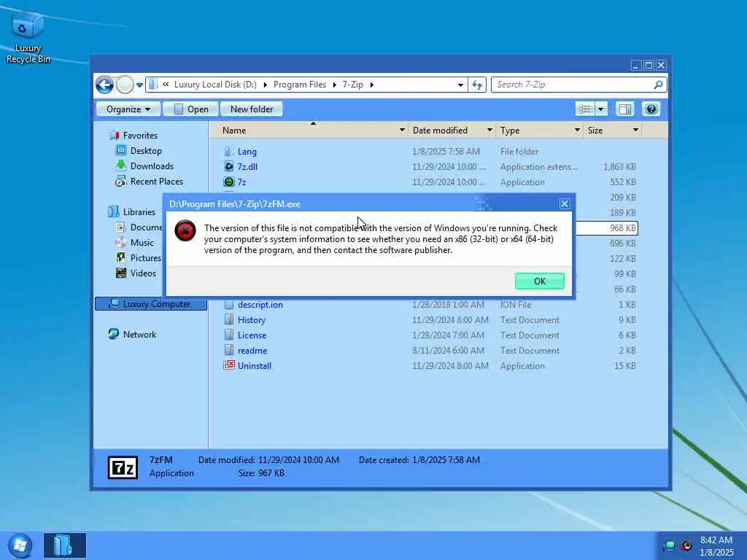Open the Type column filter dropdown

(577, 130)
